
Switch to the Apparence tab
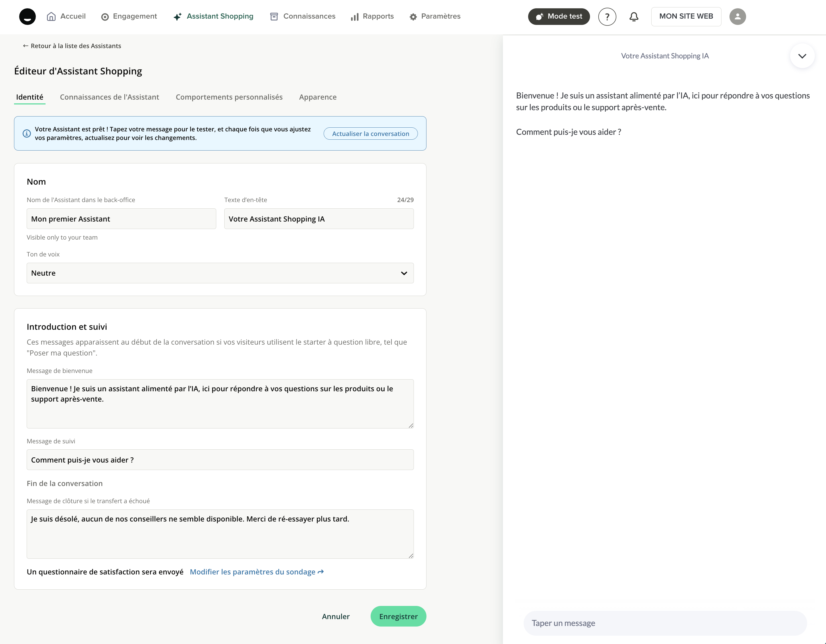click(x=318, y=97)
